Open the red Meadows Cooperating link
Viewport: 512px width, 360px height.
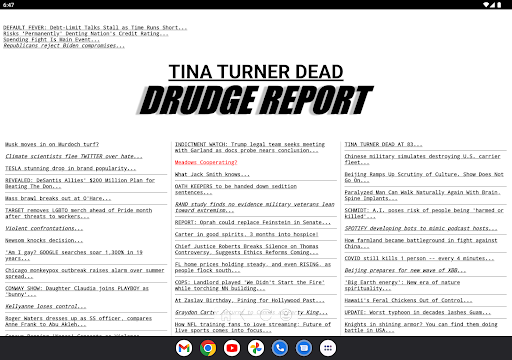[206, 162]
